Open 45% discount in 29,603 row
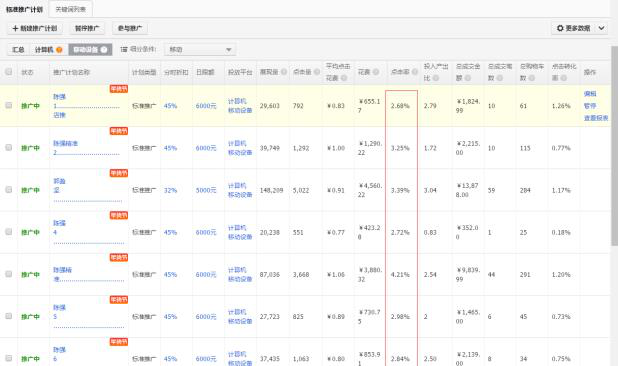 pyautogui.click(x=170, y=106)
